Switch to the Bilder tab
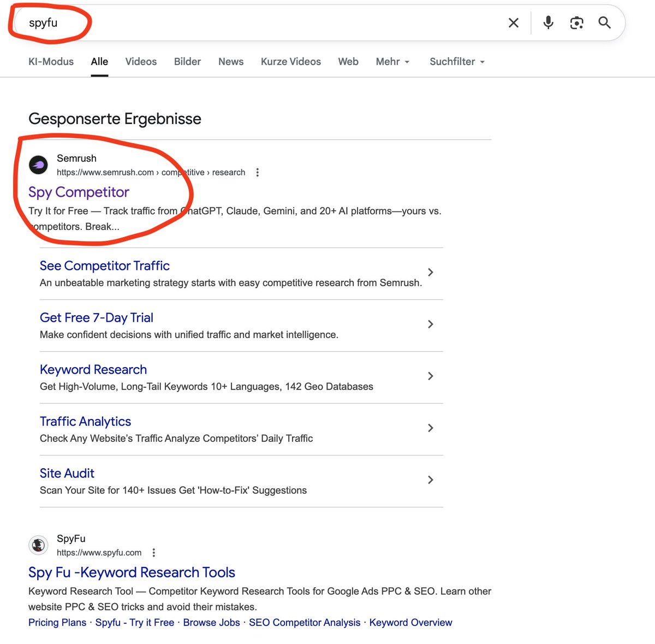 click(x=187, y=62)
